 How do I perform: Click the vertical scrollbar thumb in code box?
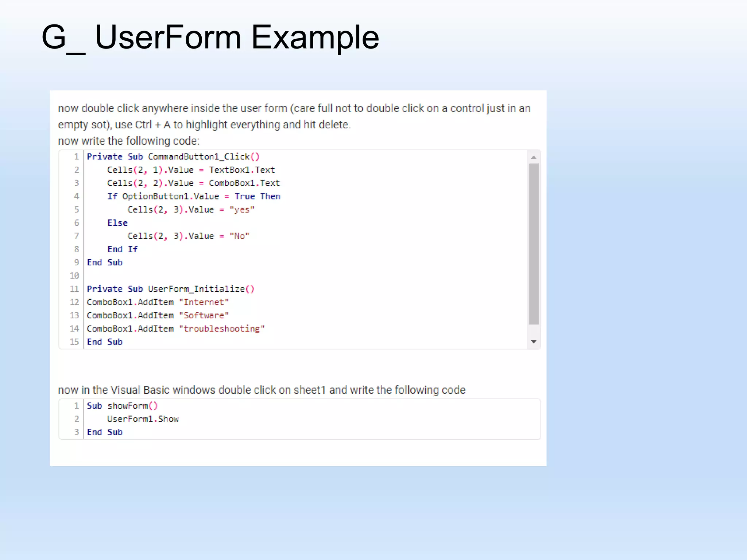[534, 244]
